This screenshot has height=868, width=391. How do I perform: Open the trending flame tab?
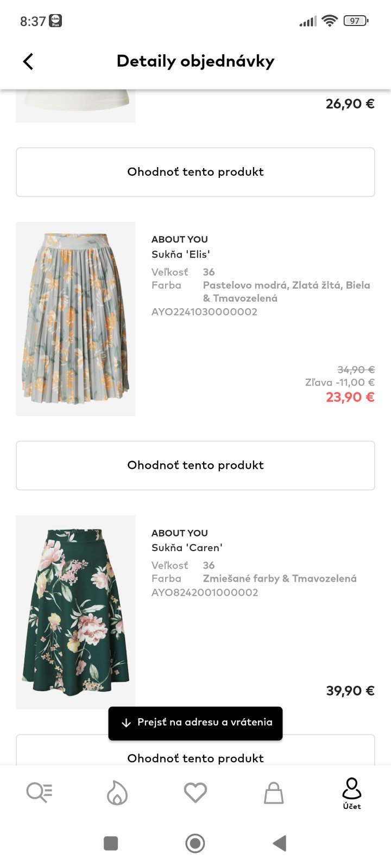coord(117,793)
